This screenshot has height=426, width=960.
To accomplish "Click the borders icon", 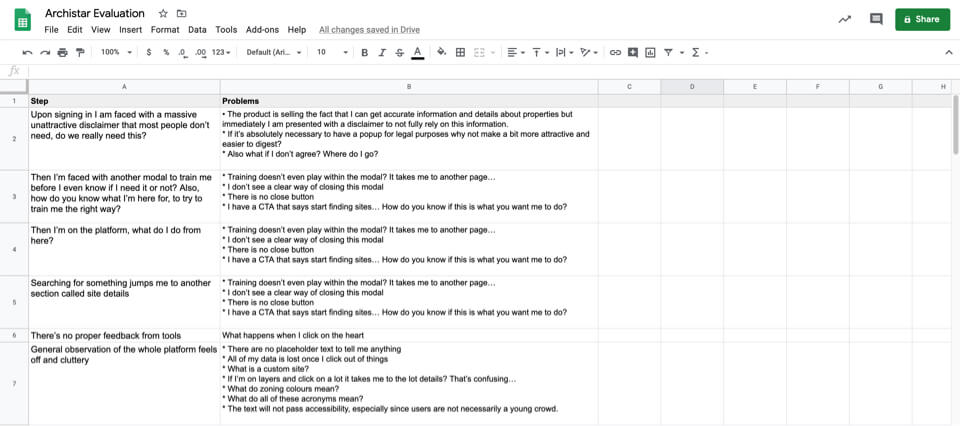I will pyautogui.click(x=460, y=52).
